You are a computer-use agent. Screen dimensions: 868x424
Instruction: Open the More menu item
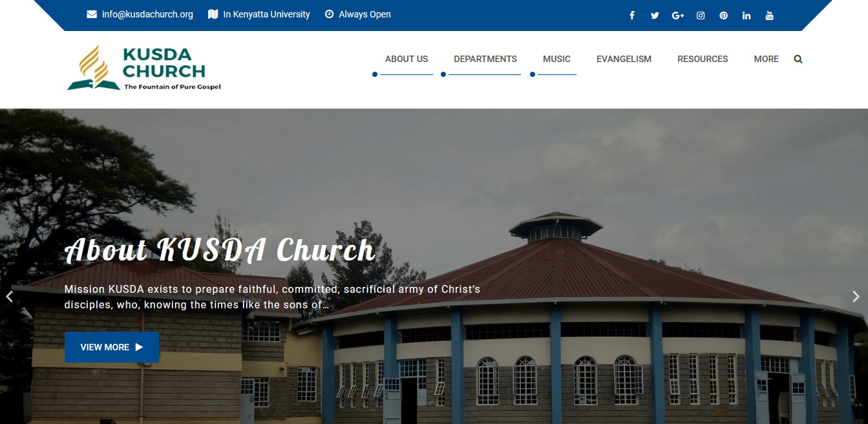click(766, 59)
